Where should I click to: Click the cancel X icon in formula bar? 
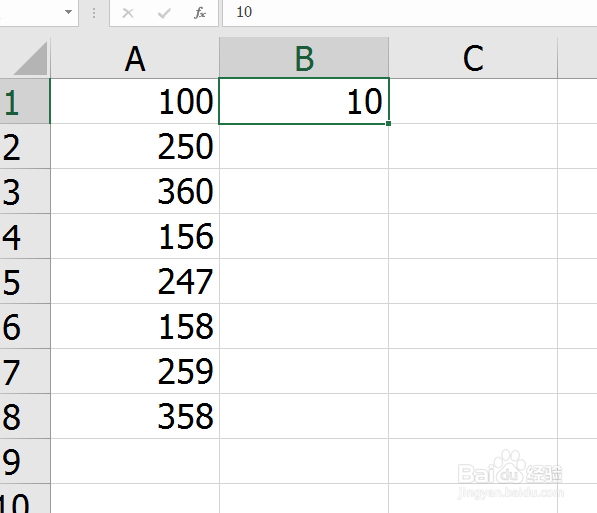(128, 13)
